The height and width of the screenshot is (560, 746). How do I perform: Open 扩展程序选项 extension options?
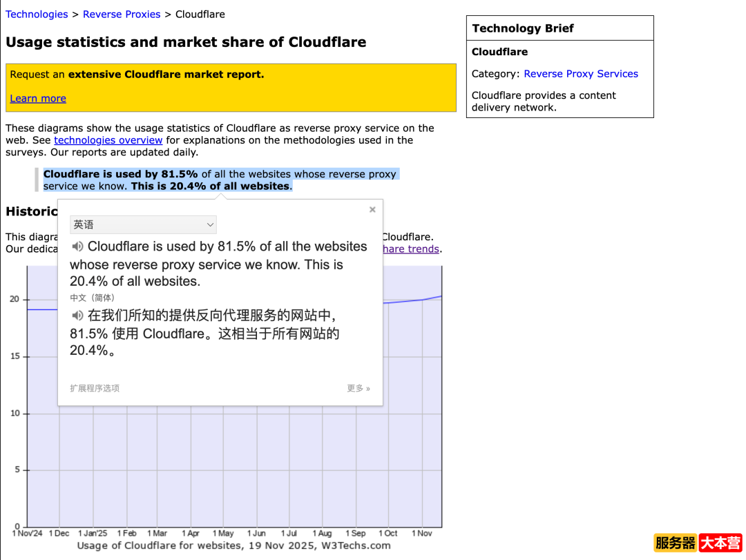coord(95,388)
